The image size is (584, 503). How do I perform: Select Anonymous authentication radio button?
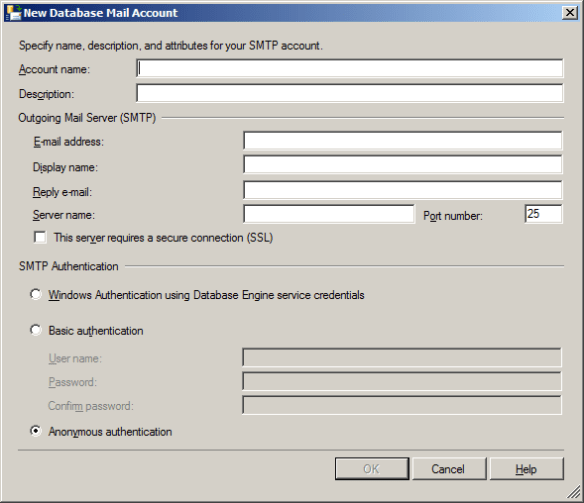[36, 431]
